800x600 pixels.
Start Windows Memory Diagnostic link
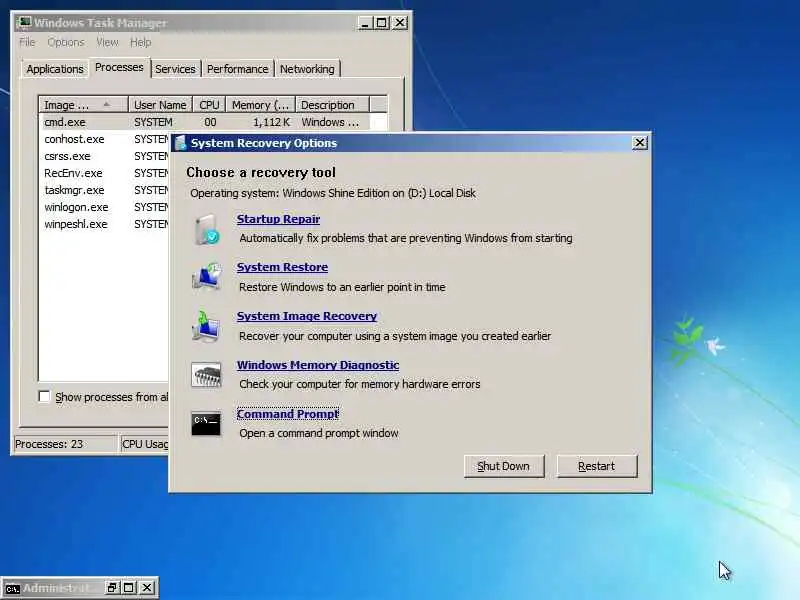[x=318, y=365]
